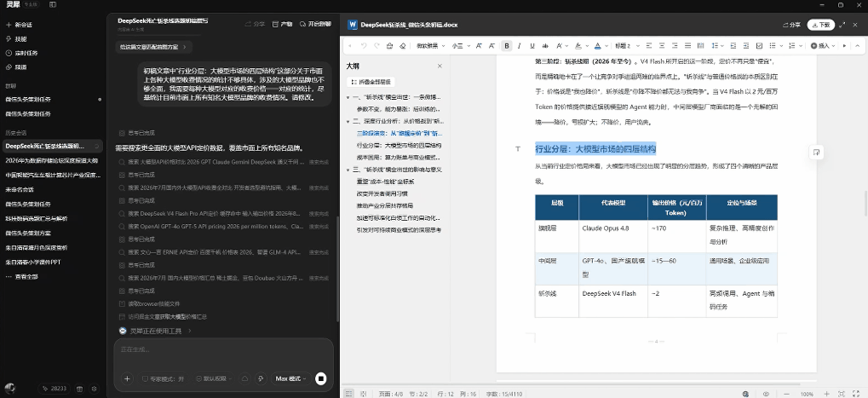The width and height of the screenshot is (868, 398).
Task: Expand document viewer to fullscreen
Action: [842, 25]
